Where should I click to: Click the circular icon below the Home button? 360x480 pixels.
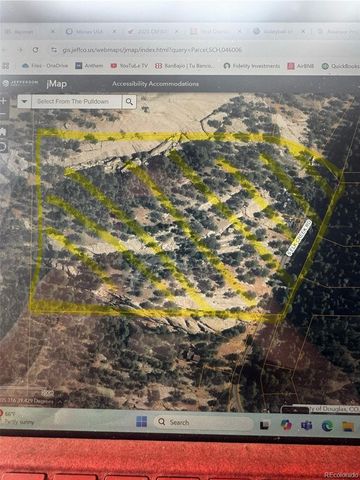[x=3, y=147]
